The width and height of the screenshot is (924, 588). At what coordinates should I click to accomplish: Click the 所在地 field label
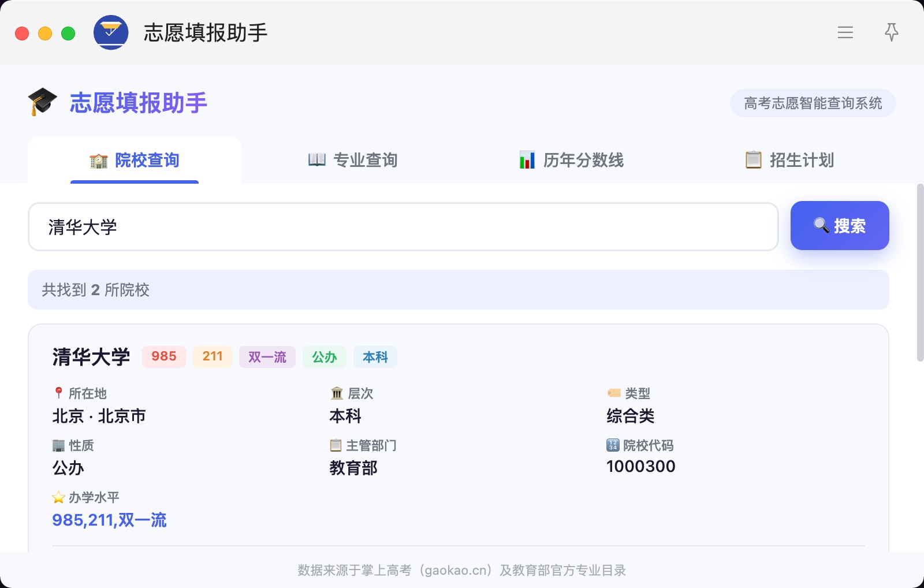pyautogui.click(x=88, y=393)
